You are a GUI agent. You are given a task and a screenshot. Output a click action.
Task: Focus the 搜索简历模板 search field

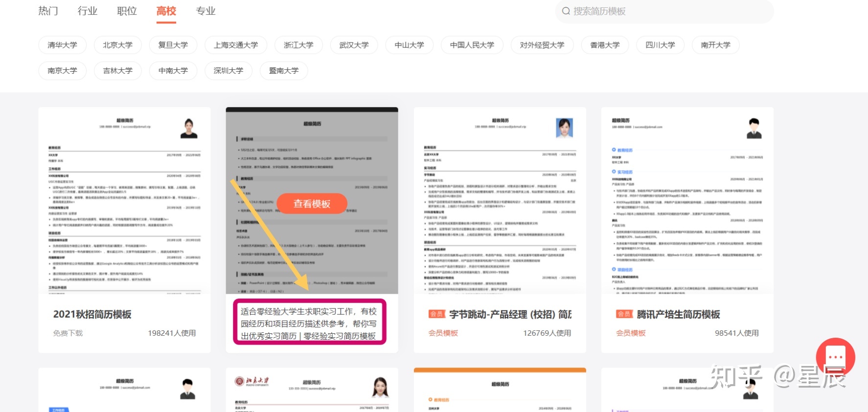664,11
